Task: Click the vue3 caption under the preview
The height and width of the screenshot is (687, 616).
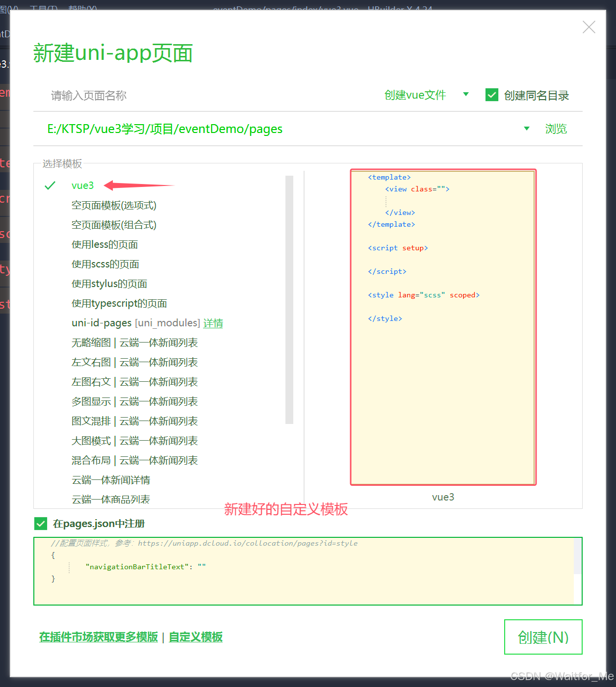Action: 443,497
